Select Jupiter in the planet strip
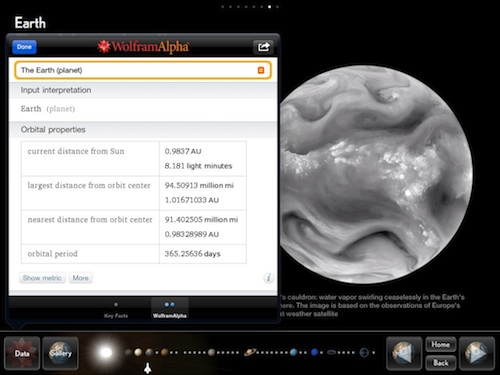 tap(212, 352)
